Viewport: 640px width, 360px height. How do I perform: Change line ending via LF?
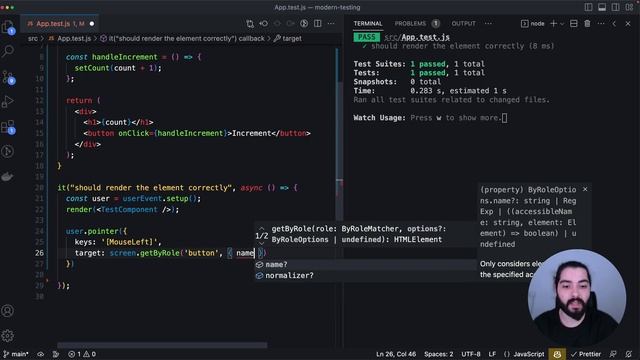(492, 354)
